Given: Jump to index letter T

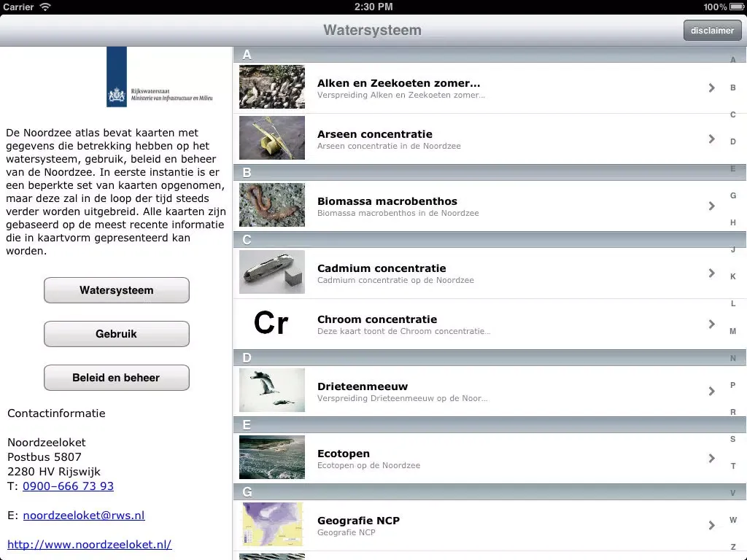Looking at the screenshot, I should pos(732,466).
